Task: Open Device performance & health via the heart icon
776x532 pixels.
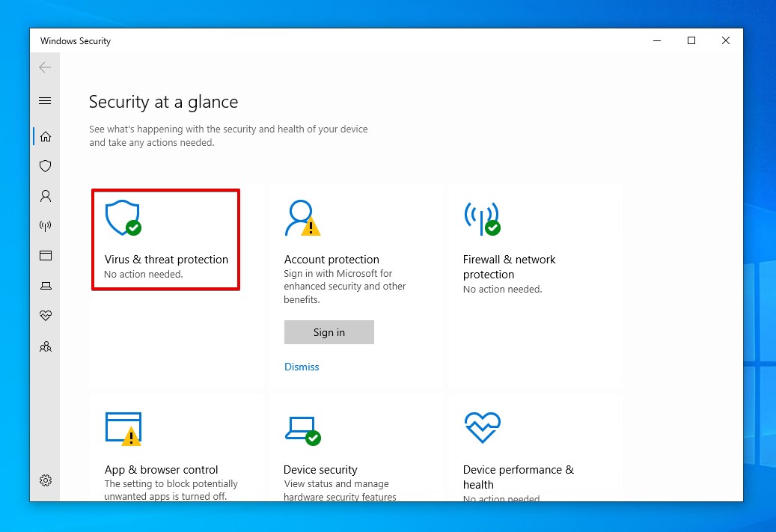Action: 45,315
